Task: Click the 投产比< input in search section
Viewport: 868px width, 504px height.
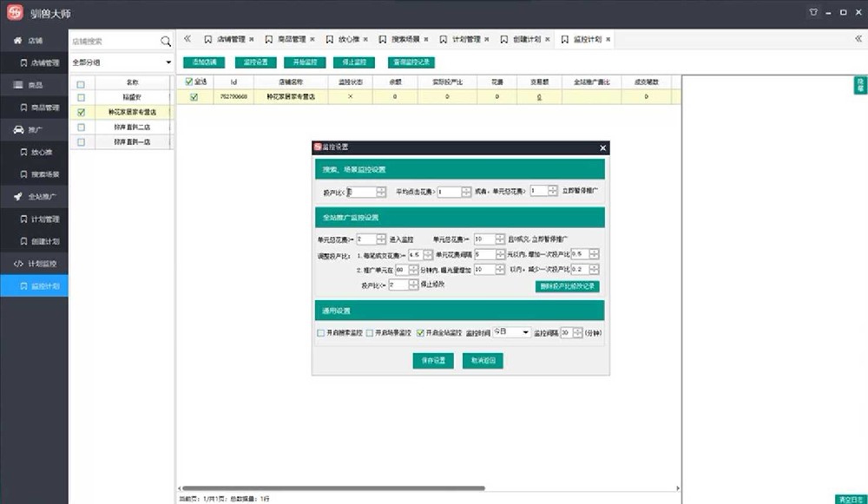Action: [x=361, y=192]
